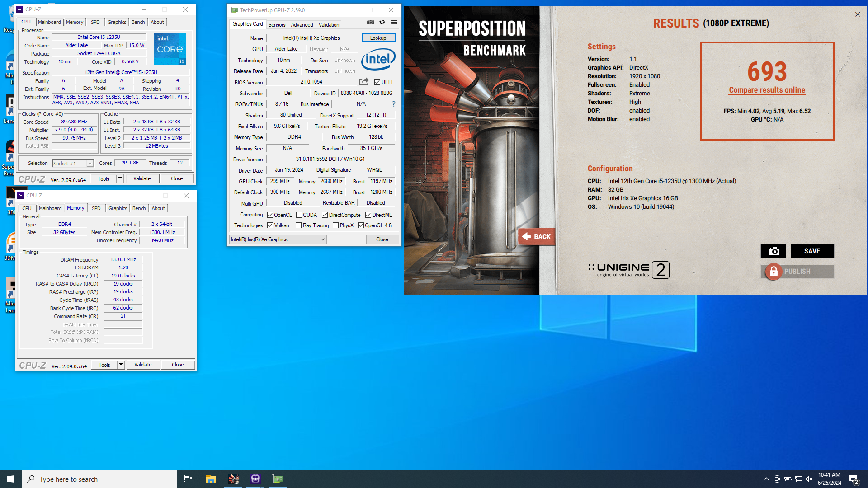Click battery tray icon
This screenshot has width=868, height=488.
click(788, 479)
